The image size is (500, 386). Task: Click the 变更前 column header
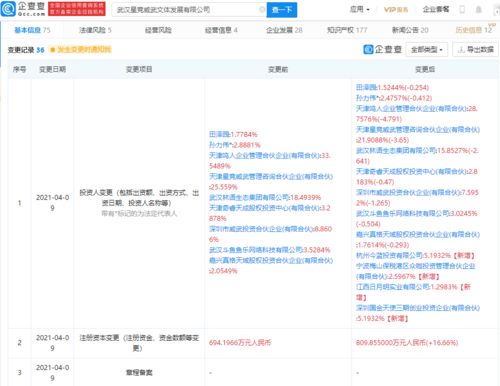[x=278, y=69]
